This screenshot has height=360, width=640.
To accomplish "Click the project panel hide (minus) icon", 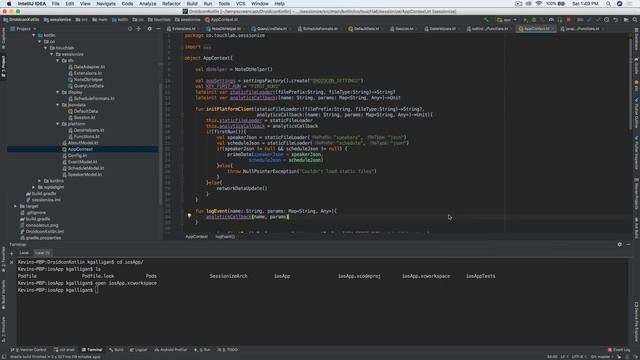I will [158, 29].
